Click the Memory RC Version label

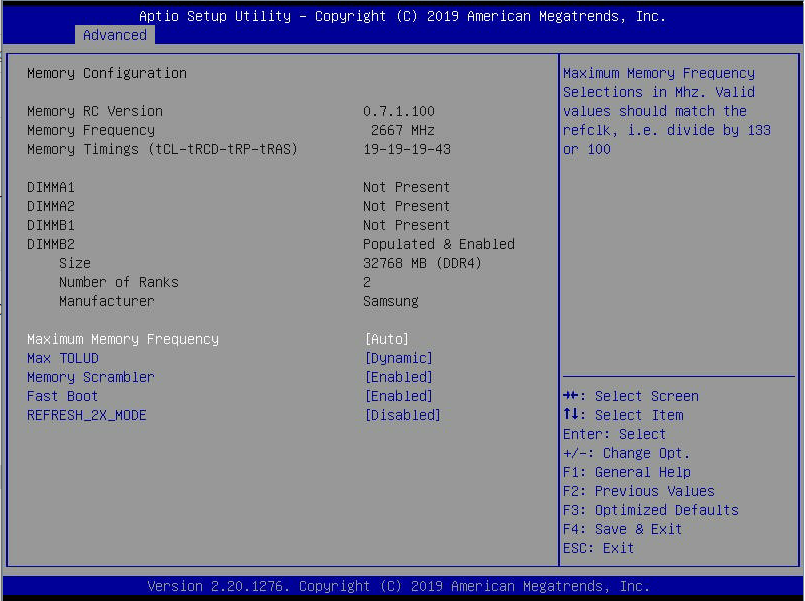tap(95, 111)
